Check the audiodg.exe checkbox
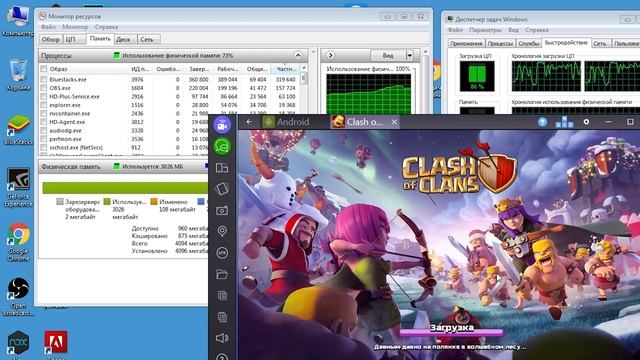The height and width of the screenshot is (360, 640). (x=44, y=131)
